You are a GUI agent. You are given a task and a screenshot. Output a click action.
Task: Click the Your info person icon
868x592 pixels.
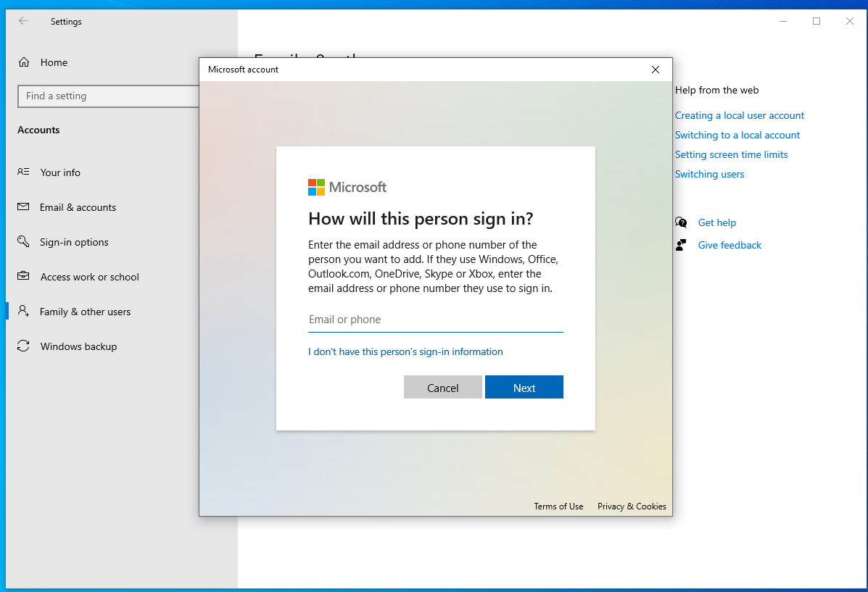23,172
